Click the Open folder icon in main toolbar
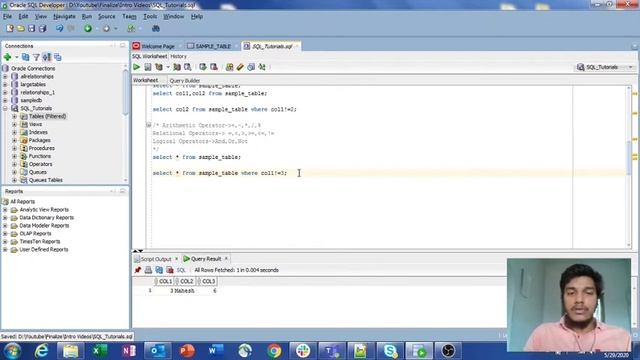640x360 pixels. pyautogui.click(x=20, y=28)
